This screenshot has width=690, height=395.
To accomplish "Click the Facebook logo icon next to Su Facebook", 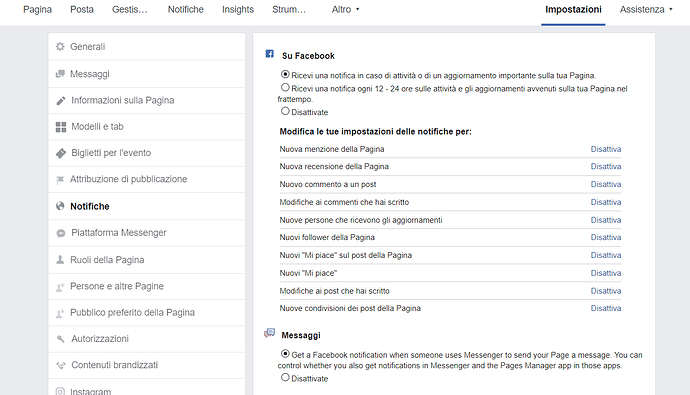I will click(x=270, y=54).
